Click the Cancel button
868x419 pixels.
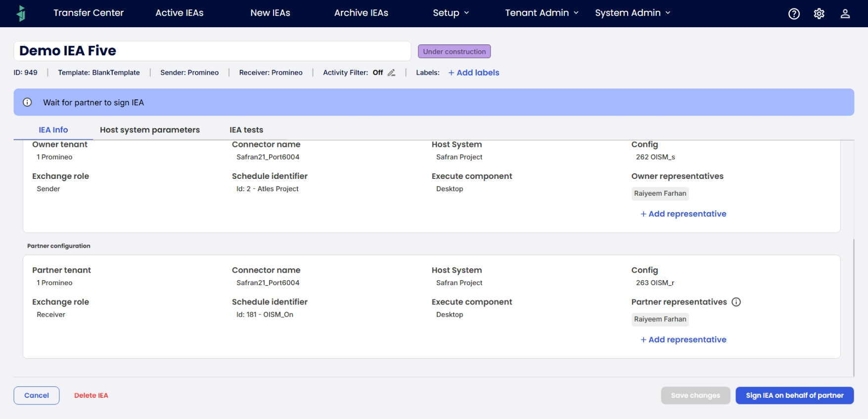[x=37, y=395]
